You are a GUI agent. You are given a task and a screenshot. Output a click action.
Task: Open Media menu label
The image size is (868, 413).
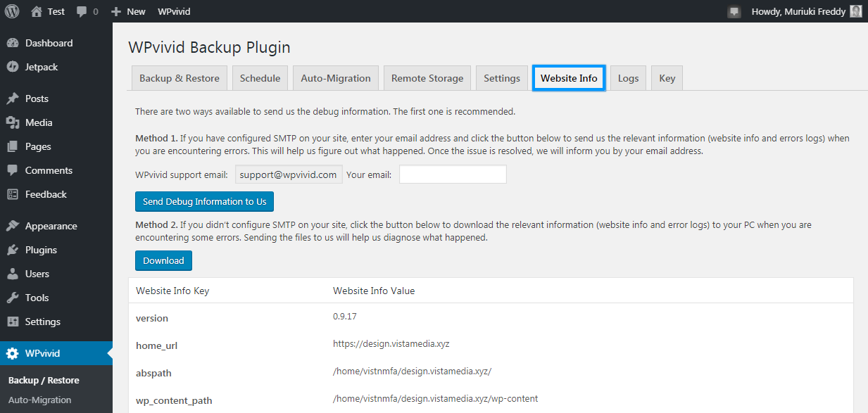click(39, 122)
